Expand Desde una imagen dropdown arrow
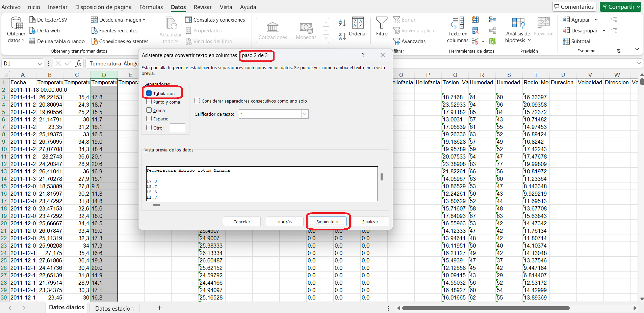Screen dimensions: 644x313 tap(144, 20)
